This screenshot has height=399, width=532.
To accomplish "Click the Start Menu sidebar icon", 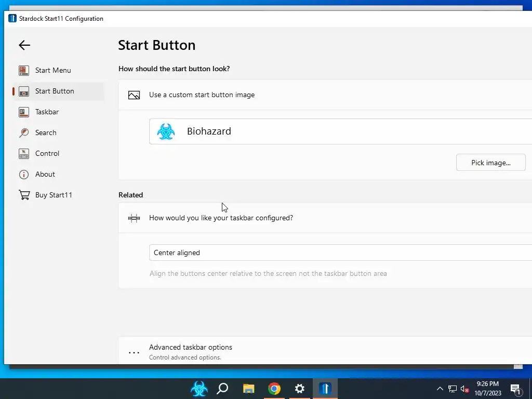I will [x=24, y=71].
